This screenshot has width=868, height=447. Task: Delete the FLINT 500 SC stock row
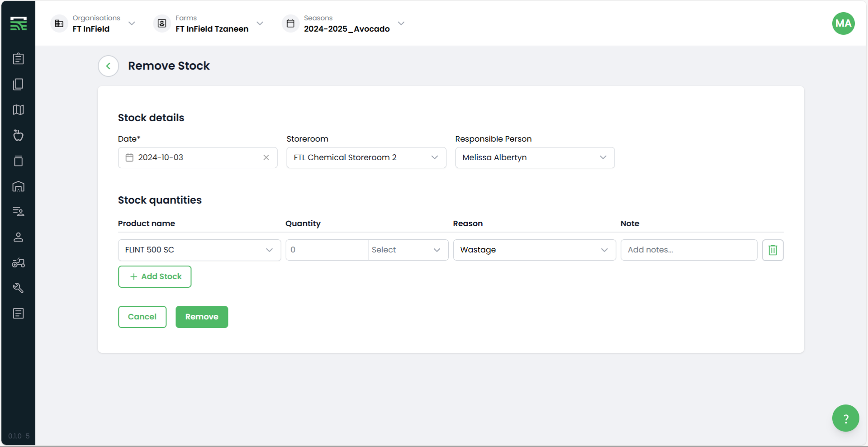pos(773,250)
